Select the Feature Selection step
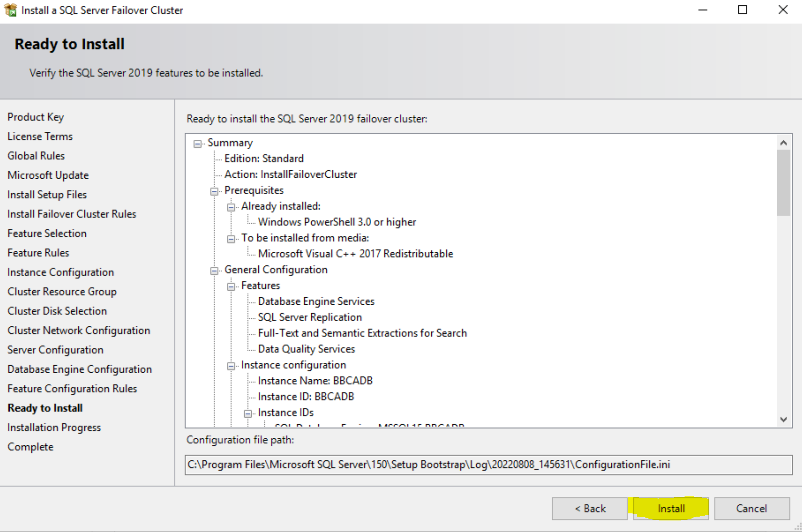Image resolution: width=802 pixels, height=532 pixels. click(47, 233)
